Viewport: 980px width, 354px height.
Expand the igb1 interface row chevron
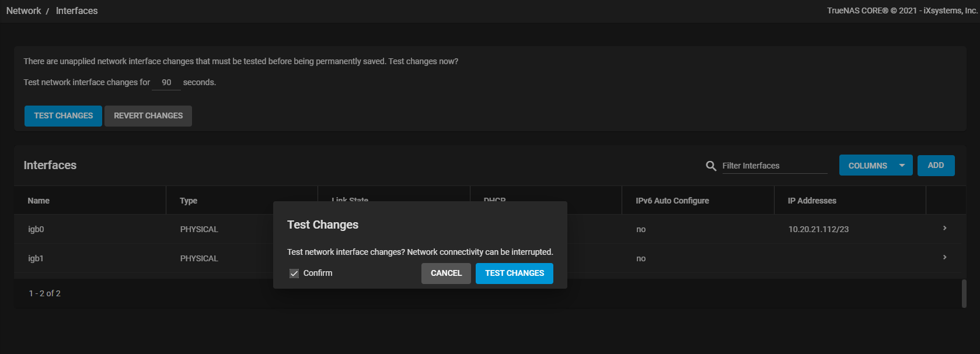pos(944,257)
